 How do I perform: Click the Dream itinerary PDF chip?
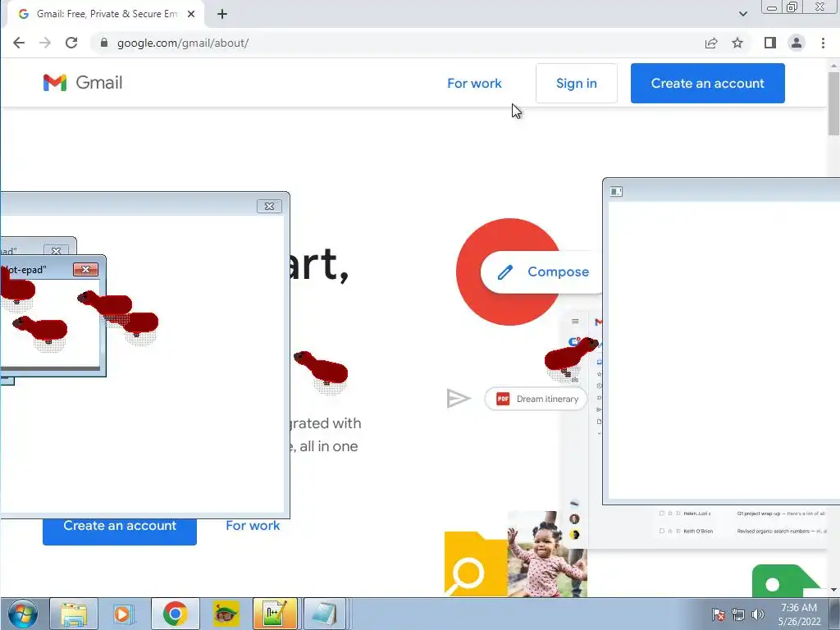[536, 399]
